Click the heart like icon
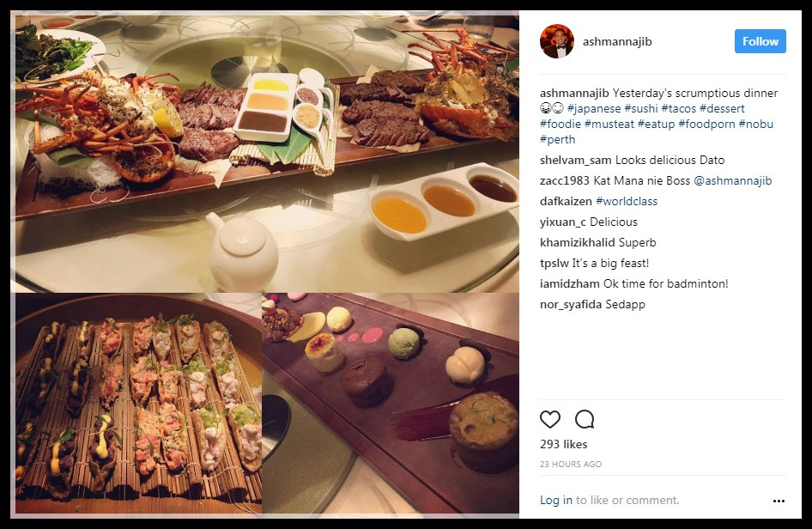Screen dimensions: 812x529 tap(550, 419)
